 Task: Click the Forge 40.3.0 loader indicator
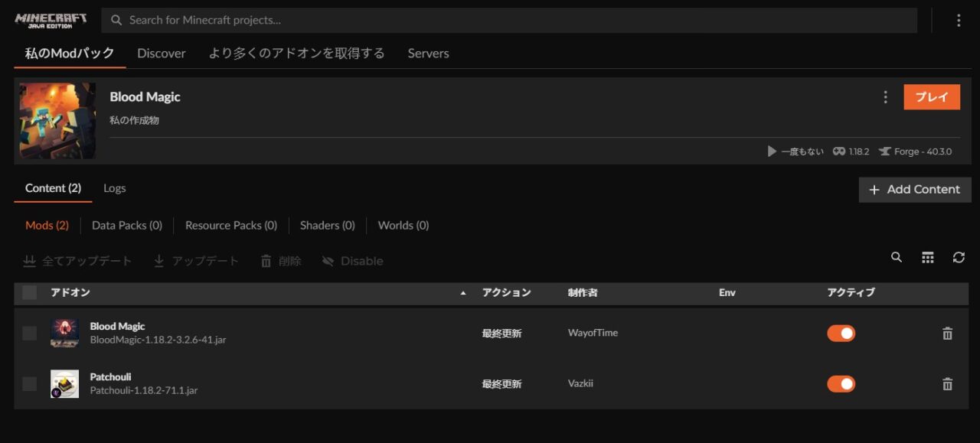click(915, 151)
